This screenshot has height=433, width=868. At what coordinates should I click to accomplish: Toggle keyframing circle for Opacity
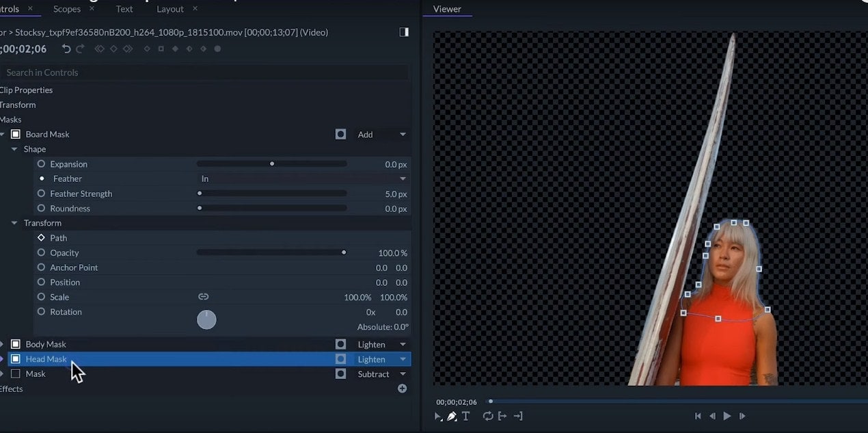41,253
